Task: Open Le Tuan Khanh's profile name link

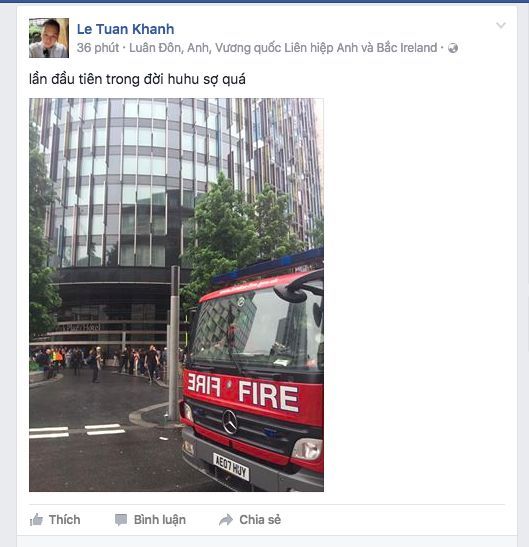Action: pos(125,29)
